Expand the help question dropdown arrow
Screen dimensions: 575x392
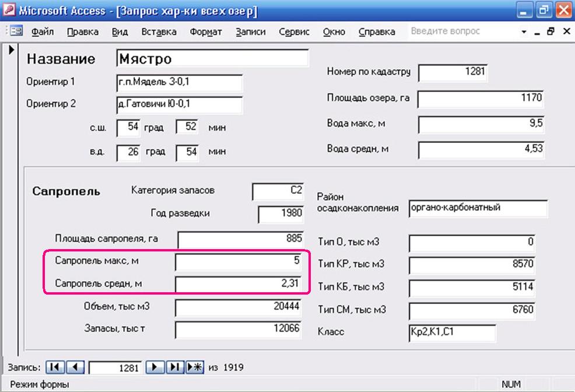(524, 32)
